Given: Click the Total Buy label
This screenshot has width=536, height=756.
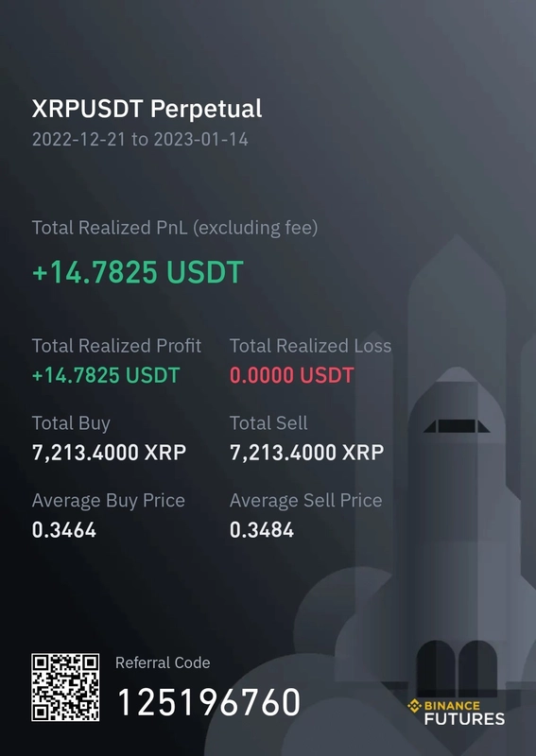Looking at the screenshot, I should coord(71,423).
